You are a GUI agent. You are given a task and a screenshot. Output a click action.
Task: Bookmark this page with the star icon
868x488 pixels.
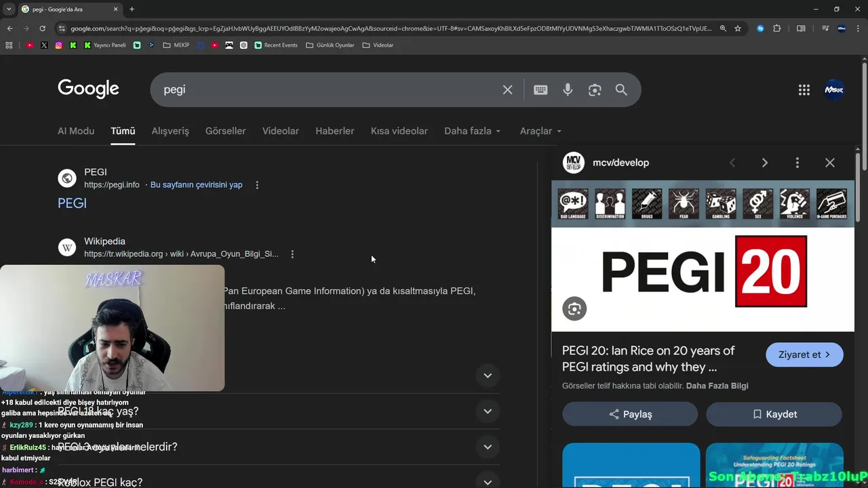[x=738, y=28]
